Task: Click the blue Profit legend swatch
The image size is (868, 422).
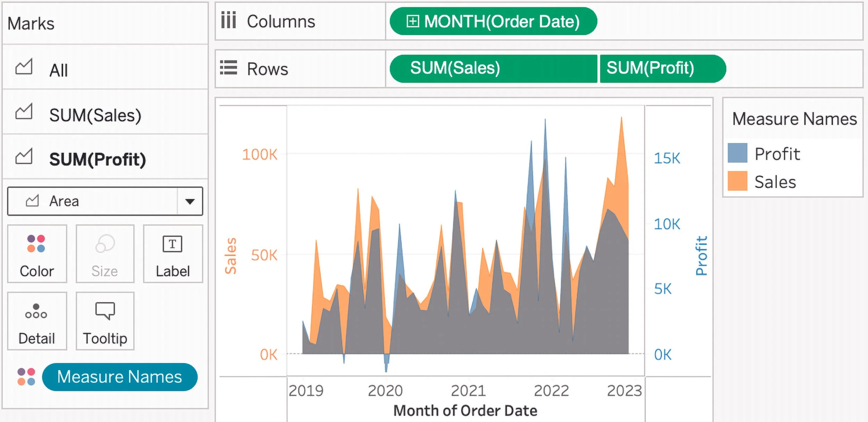Action: 737,153
